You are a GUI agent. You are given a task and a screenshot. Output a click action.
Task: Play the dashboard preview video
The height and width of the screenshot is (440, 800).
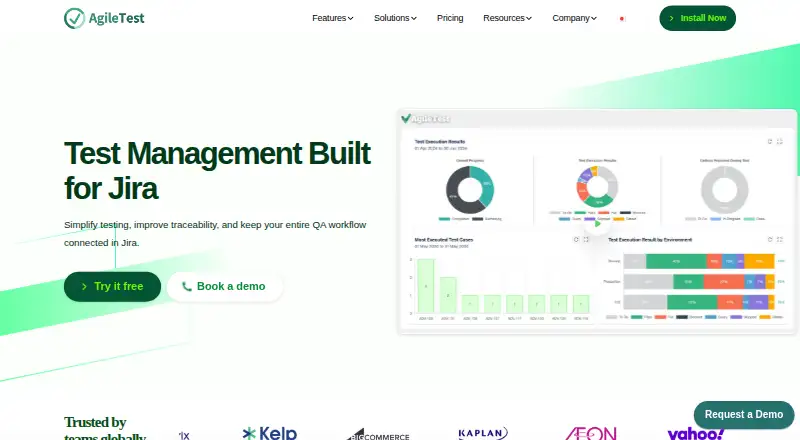[x=597, y=224]
